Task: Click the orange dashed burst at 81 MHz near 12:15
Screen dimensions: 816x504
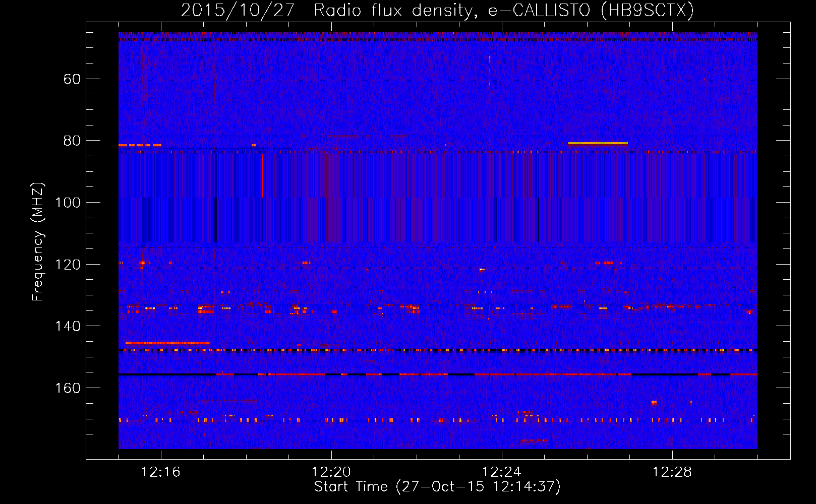Action: pos(140,145)
